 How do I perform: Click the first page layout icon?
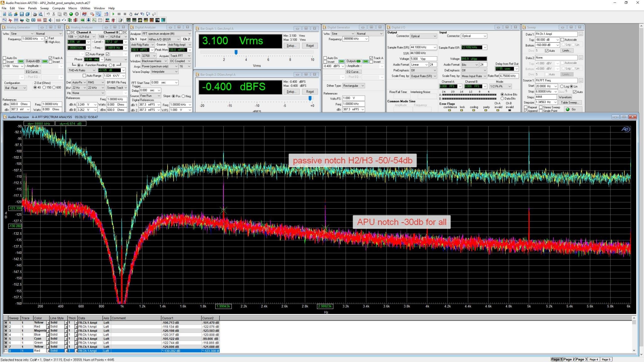128,20
